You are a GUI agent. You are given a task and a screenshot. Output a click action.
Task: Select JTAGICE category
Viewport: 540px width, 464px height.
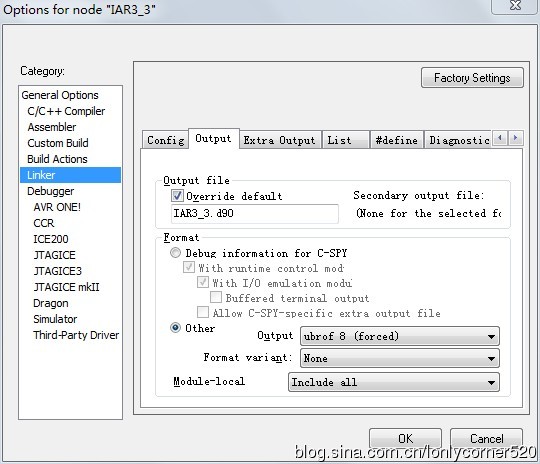pyautogui.click(x=54, y=255)
